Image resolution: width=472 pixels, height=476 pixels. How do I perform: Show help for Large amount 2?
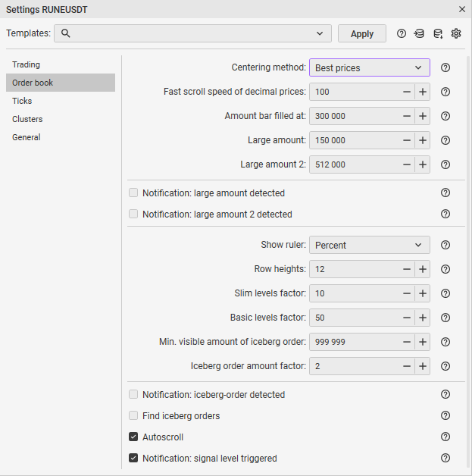point(445,164)
